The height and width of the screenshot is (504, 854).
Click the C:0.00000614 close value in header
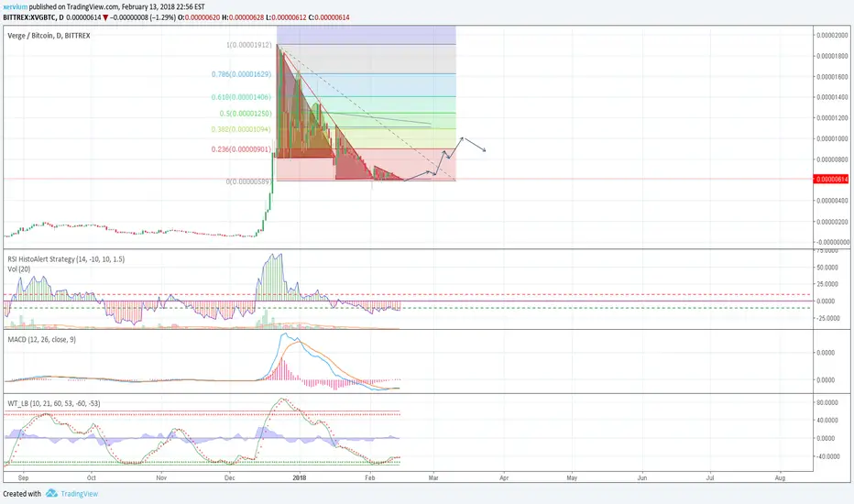(x=329, y=17)
